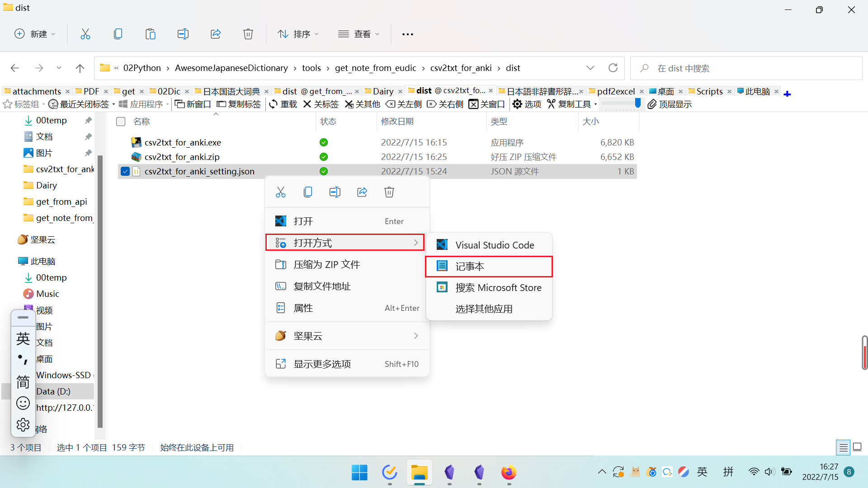This screenshot has width=868, height=488.
Task: Click the 新建 new button
Action: click(x=35, y=34)
